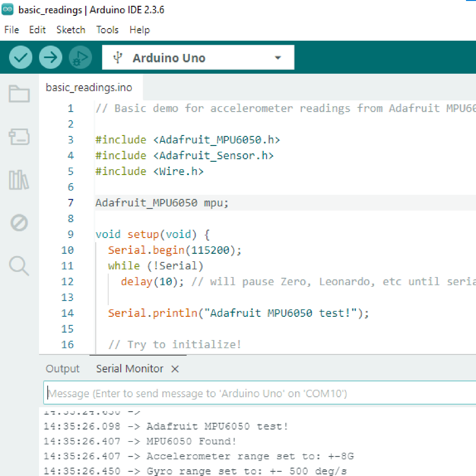Open the File menu
This screenshot has width=476, height=476.
(12, 30)
